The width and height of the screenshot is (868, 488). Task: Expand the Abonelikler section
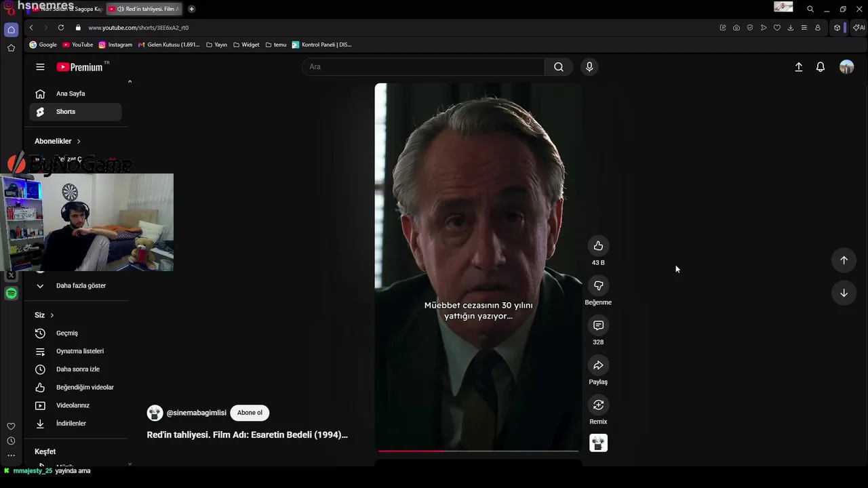(58, 141)
